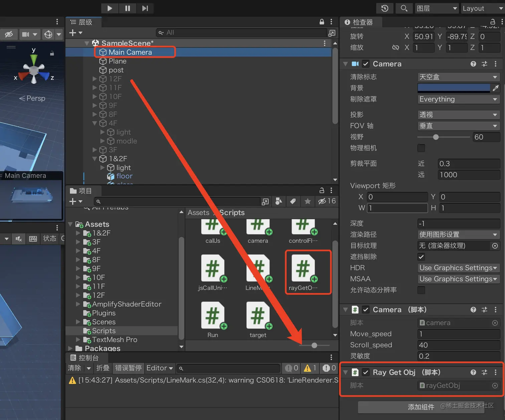
Task: Click the hierarchy search field
Action: [x=241, y=33]
